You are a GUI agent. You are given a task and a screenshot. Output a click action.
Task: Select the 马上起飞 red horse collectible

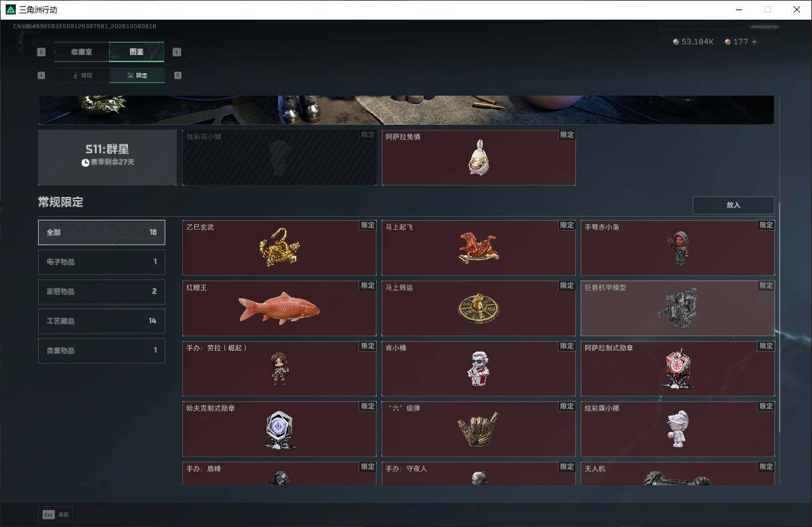(x=478, y=248)
